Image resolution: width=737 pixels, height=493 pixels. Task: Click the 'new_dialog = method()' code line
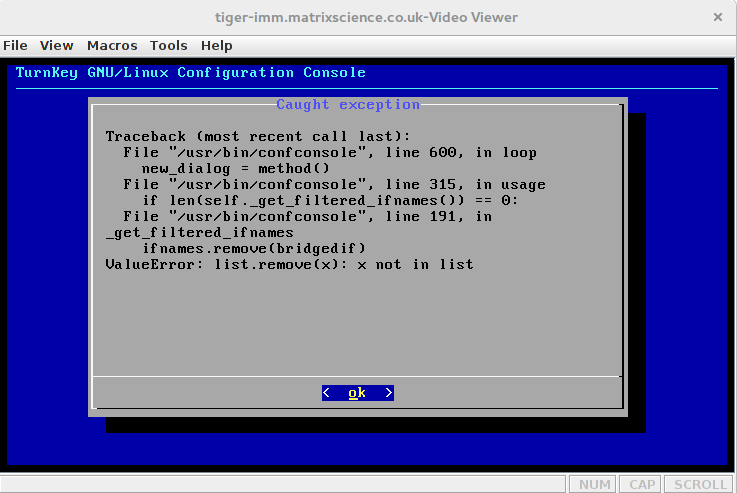(235, 168)
